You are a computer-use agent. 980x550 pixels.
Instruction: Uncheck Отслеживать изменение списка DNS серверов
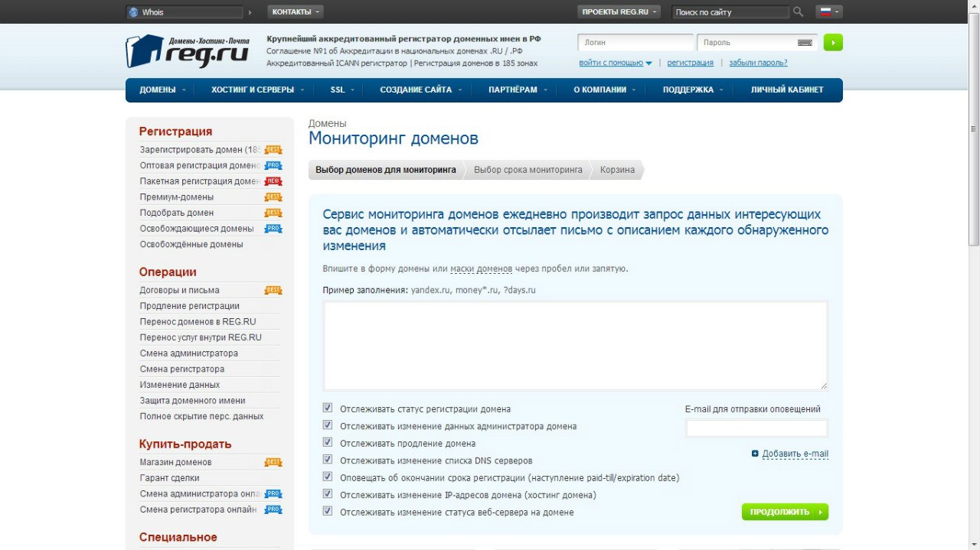click(x=328, y=460)
